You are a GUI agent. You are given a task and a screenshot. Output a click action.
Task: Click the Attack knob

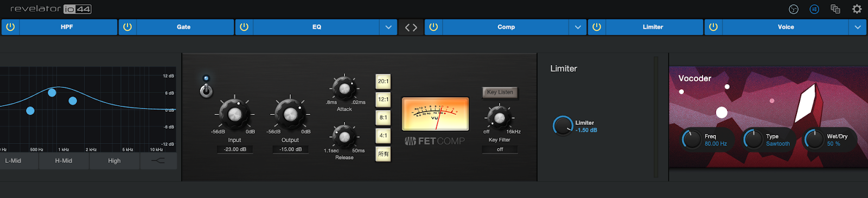pyautogui.click(x=344, y=88)
